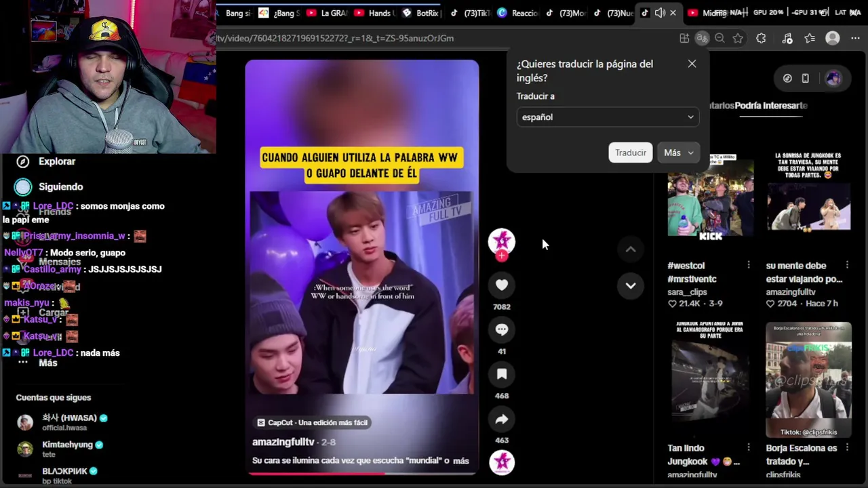Image resolution: width=868 pixels, height=488 pixels.
Task: Switch to the (73)Mor TikTok tab
Action: 566,13
